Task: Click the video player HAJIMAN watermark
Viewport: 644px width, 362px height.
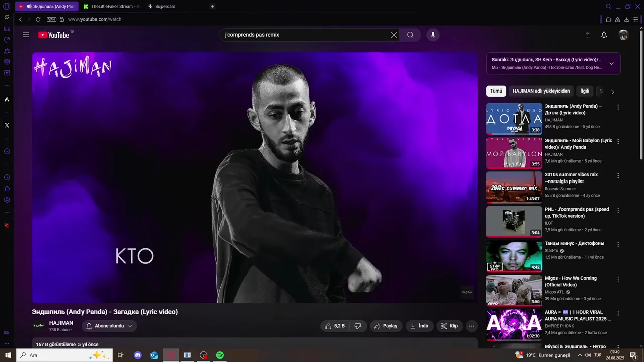Action: pos(467,292)
